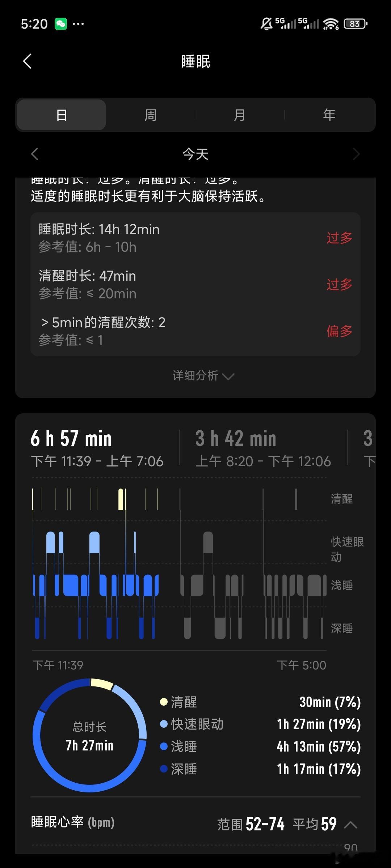Image resolution: width=391 pixels, height=868 pixels.
Task: Switch to the 周 week tab
Action: click(151, 115)
